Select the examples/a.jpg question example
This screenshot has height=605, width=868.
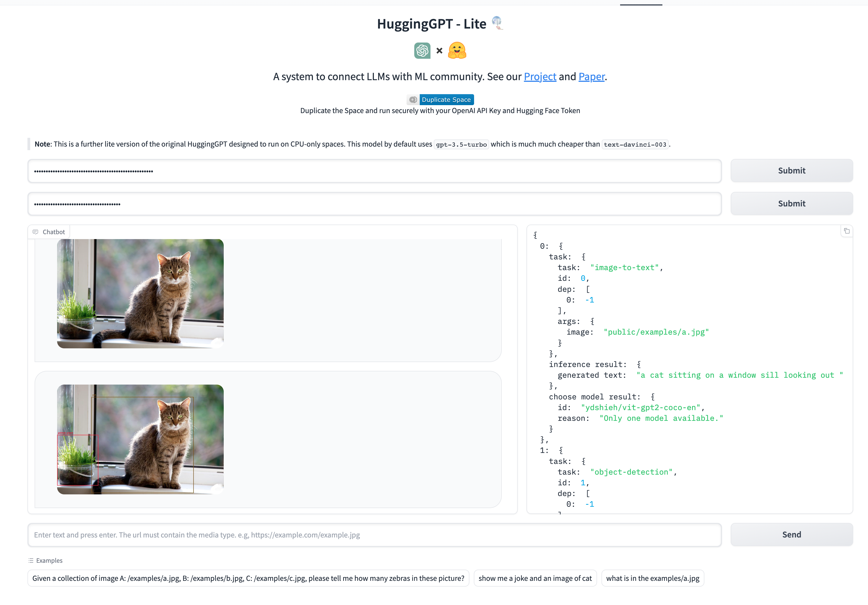pyautogui.click(x=652, y=578)
